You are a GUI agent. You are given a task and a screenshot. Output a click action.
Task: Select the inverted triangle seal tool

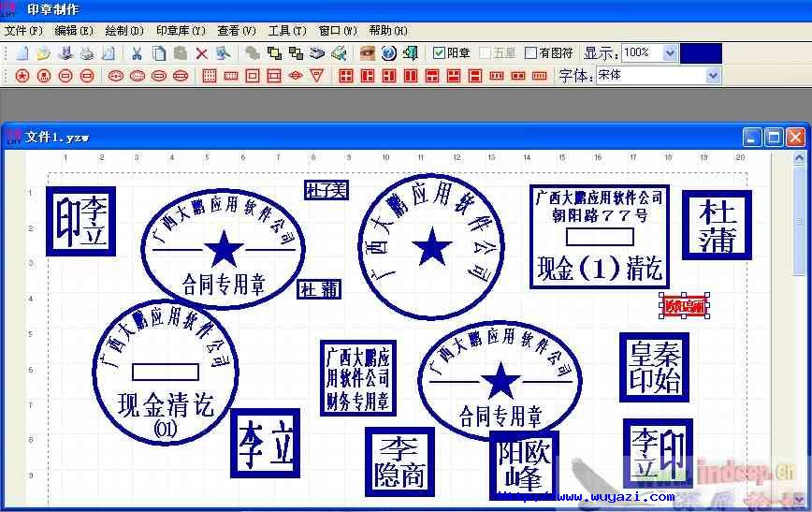316,76
